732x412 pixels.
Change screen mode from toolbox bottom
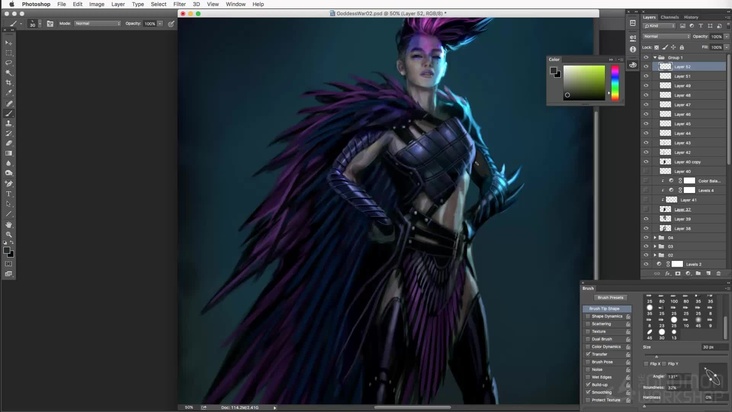(8, 274)
